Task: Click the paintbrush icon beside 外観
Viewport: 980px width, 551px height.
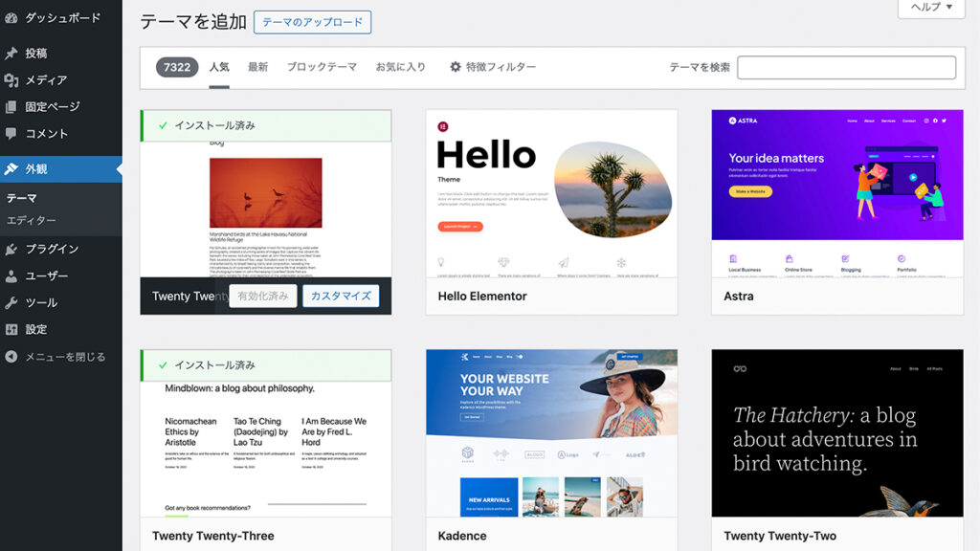Action: [11, 168]
